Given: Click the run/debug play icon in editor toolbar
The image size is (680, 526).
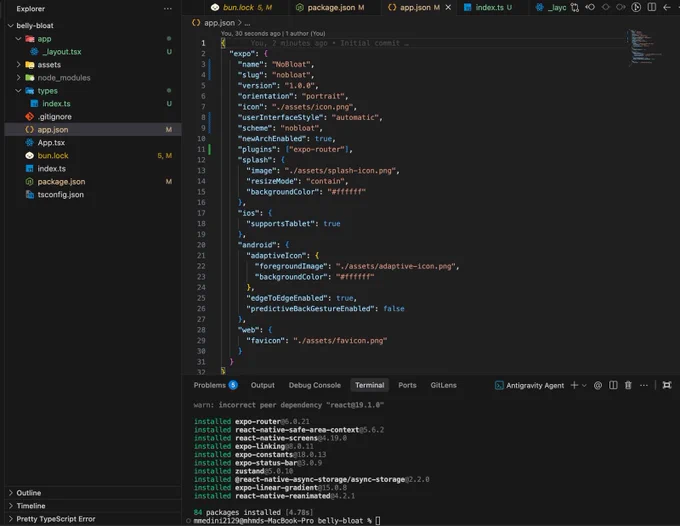Looking at the screenshot, I should [636, 7].
